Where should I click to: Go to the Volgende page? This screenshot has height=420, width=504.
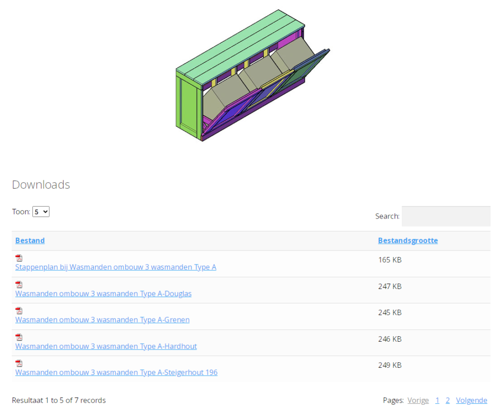471,400
